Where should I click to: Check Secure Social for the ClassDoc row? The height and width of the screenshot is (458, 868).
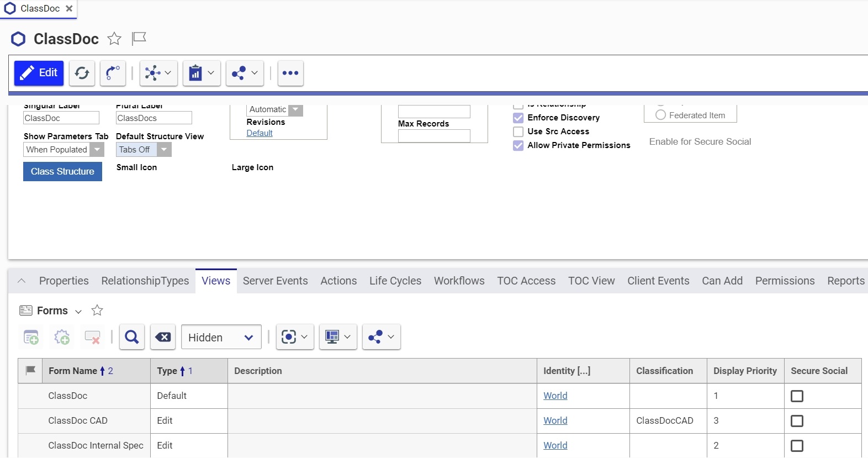(x=797, y=396)
